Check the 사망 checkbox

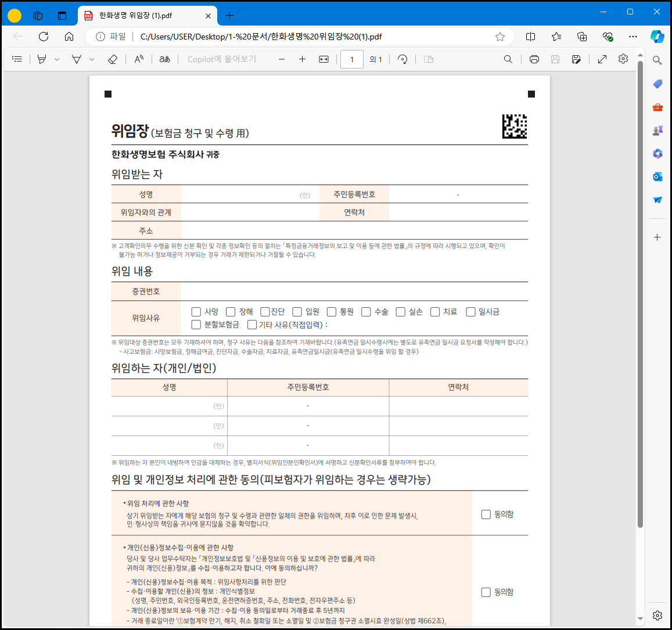click(196, 312)
